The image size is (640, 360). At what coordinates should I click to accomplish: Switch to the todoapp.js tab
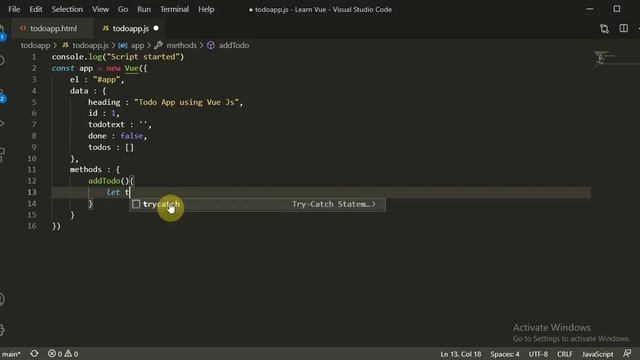131,29
